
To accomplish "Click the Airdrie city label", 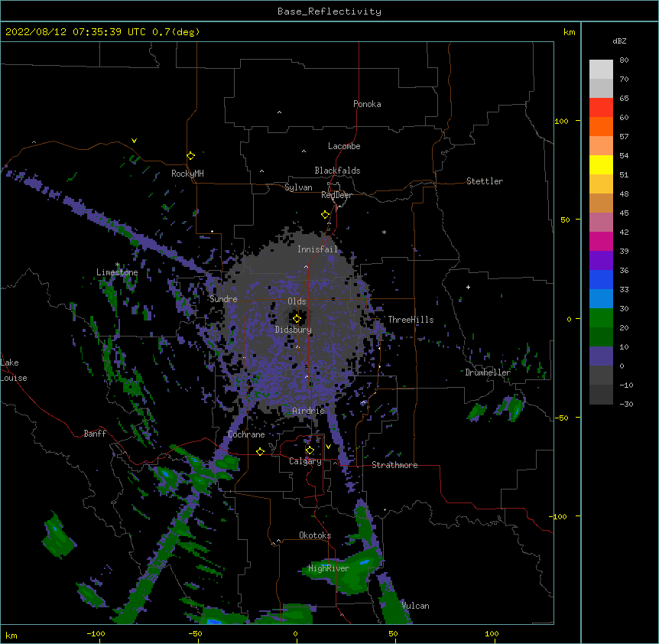I will tap(309, 411).
